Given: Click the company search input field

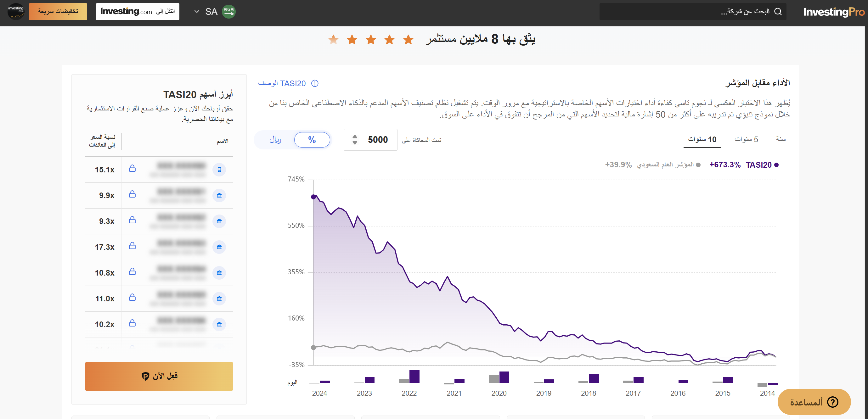Looking at the screenshot, I should click(x=693, y=11).
